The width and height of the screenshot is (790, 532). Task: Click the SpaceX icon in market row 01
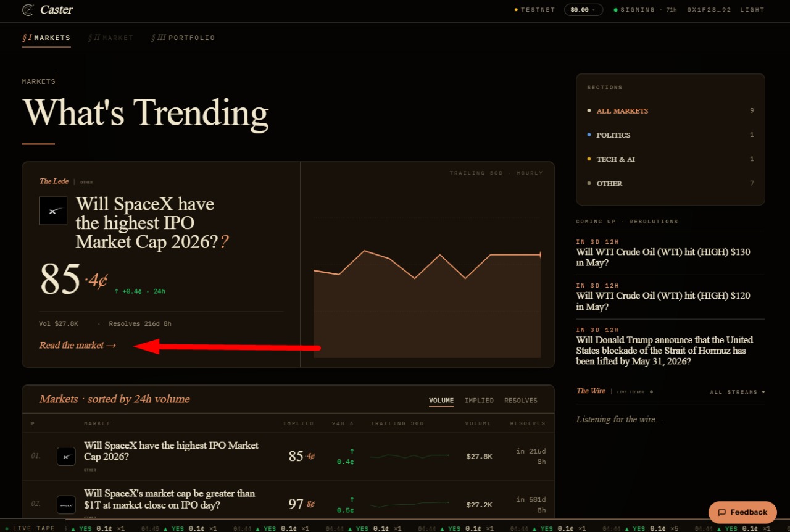(x=66, y=456)
